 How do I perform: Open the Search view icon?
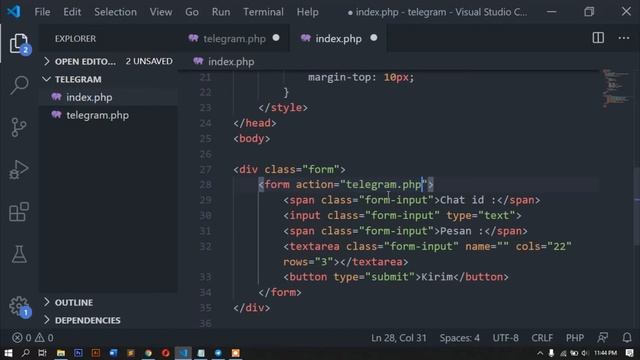tap(19, 85)
